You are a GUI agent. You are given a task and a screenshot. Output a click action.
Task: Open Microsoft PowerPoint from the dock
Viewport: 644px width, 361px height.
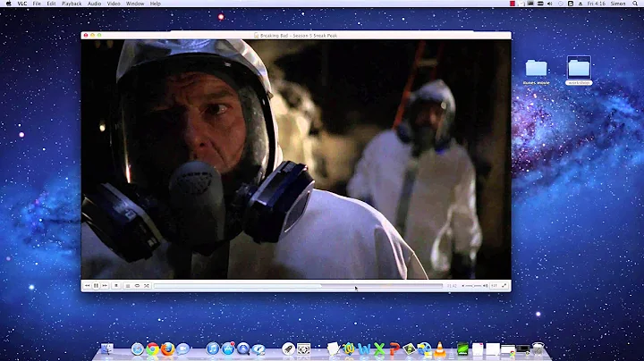pos(394,349)
